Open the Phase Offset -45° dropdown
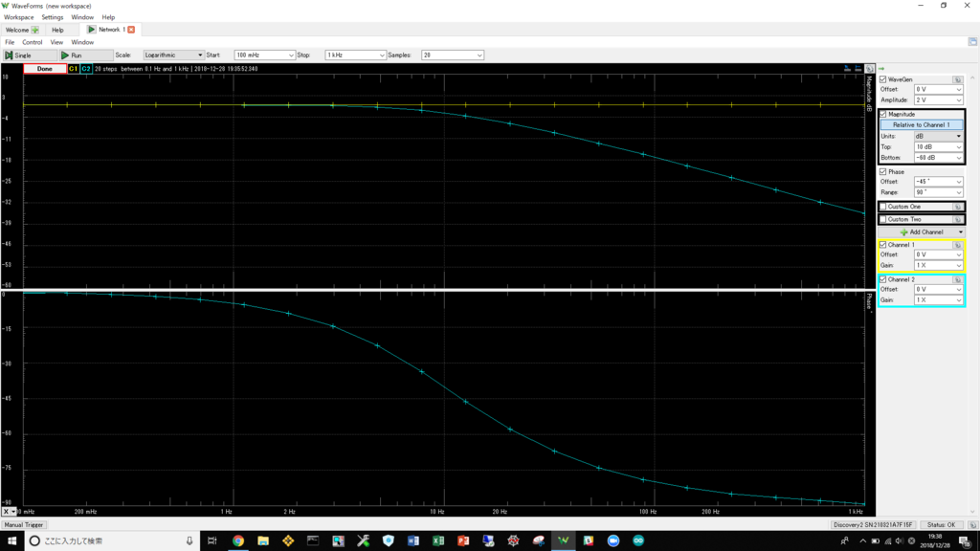 click(x=938, y=182)
